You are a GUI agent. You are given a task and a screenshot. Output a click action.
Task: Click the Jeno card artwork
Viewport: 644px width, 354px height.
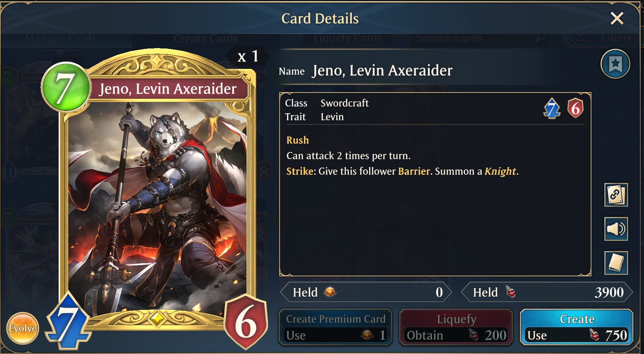[157, 208]
